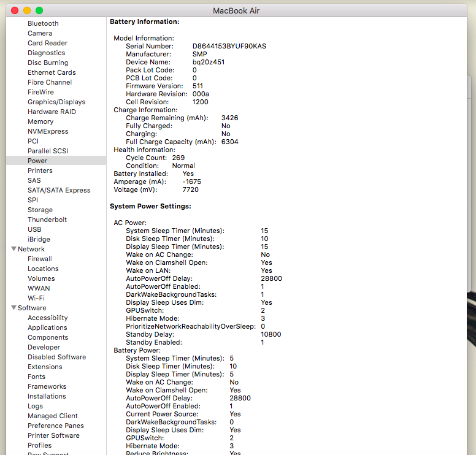
Task: Open Wi-Fi network information
Action: coord(36,298)
